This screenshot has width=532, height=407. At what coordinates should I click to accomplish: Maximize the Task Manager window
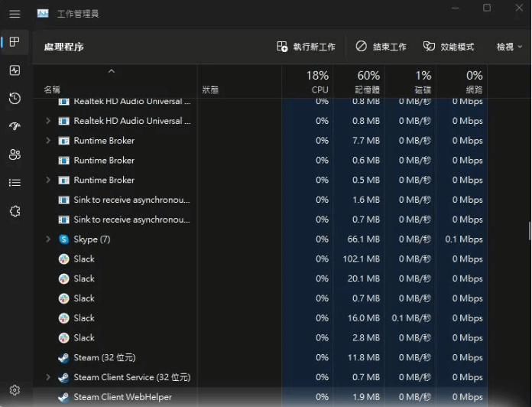(x=487, y=8)
